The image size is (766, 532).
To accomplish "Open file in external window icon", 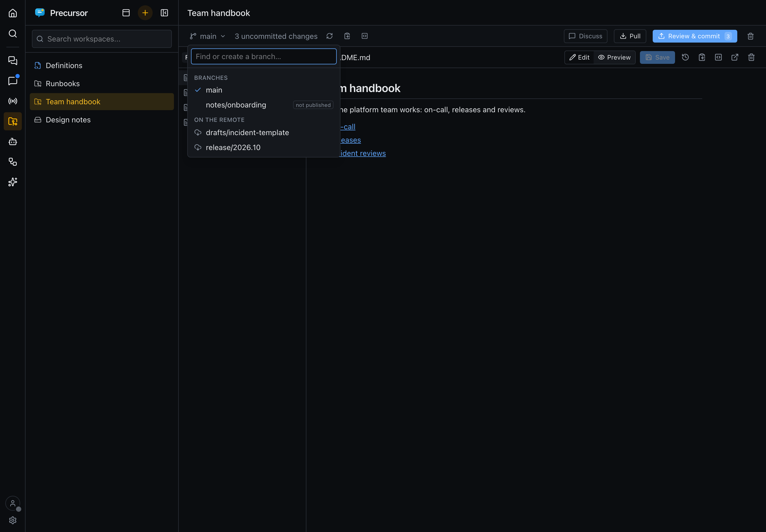I will coord(734,57).
